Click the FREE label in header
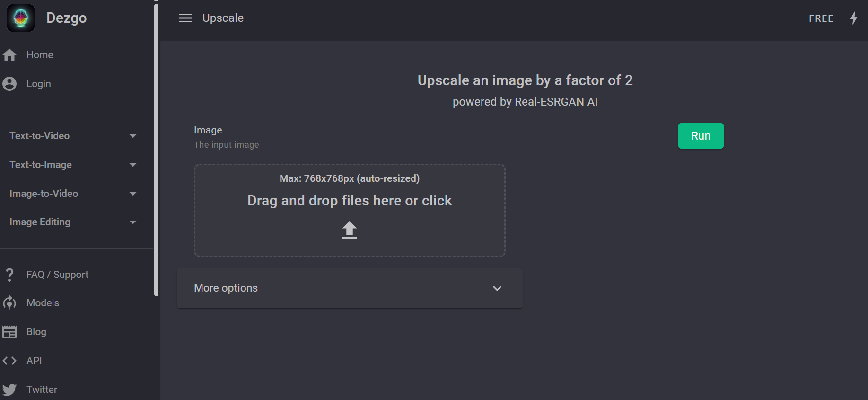The height and width of the screenshot is (400, 868). click(x=821, y=18)
